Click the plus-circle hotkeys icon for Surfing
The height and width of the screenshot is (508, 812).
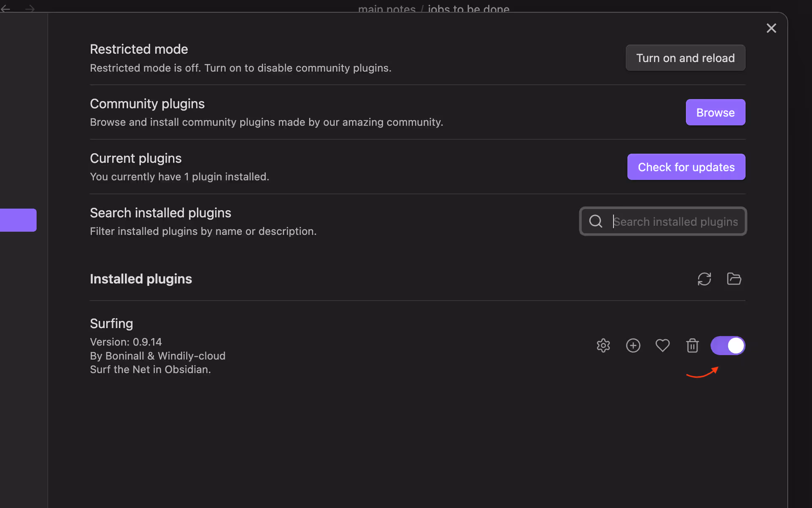pos(633,345)
